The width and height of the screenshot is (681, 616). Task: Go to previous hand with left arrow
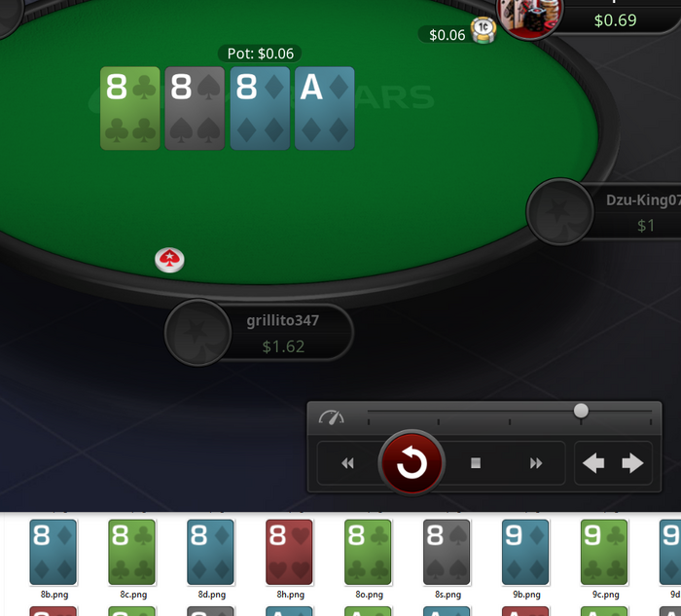(x=593, y=463)
